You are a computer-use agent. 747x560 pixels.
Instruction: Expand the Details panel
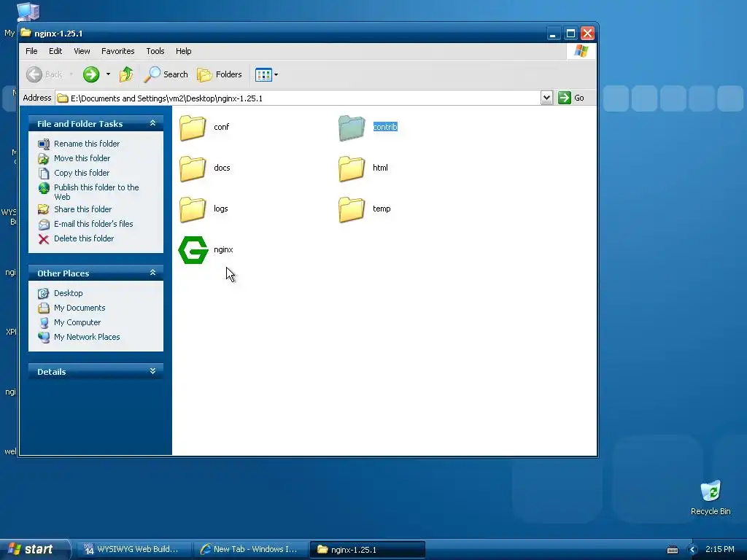click(152, 371)
